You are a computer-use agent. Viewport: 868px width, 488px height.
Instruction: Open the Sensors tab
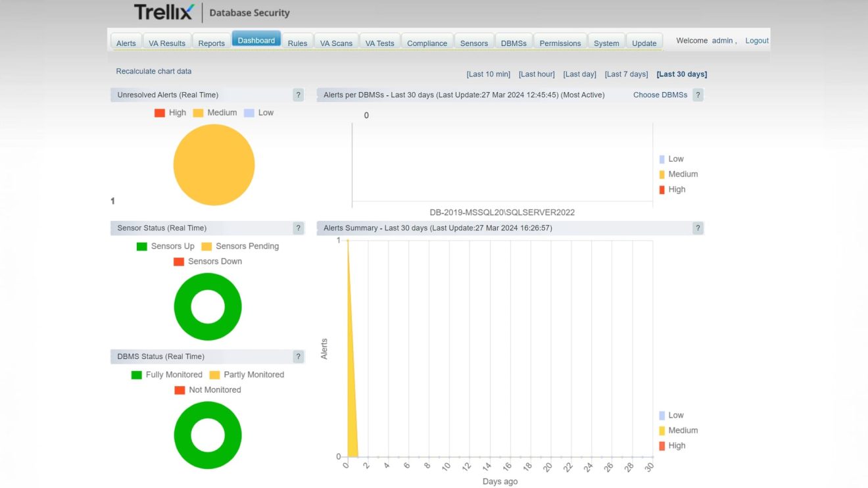pyautogui.click(x=473, y=43)
